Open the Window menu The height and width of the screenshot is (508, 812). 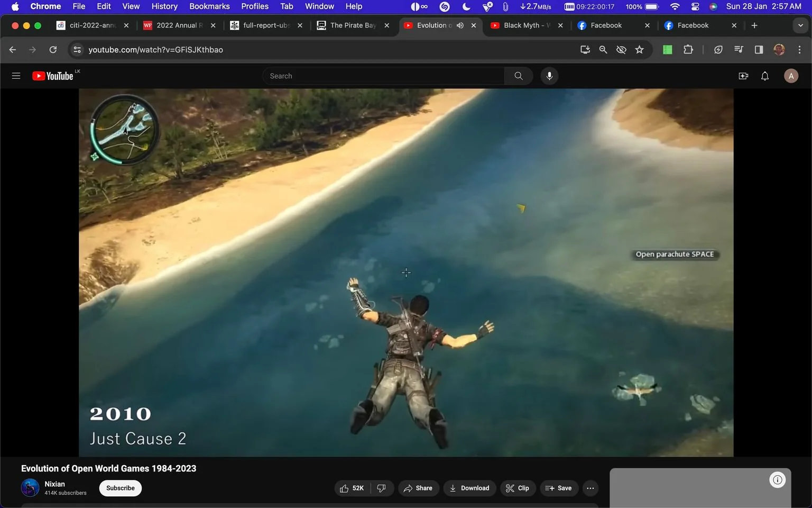tap(319, 6)
